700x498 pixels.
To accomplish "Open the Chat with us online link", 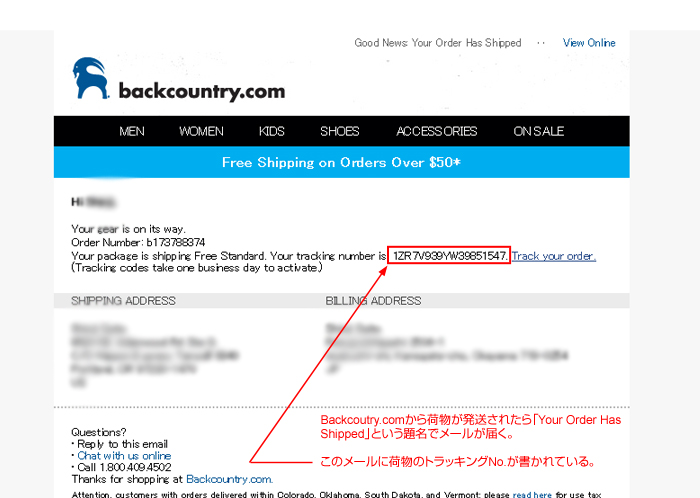I will [124, 456].
